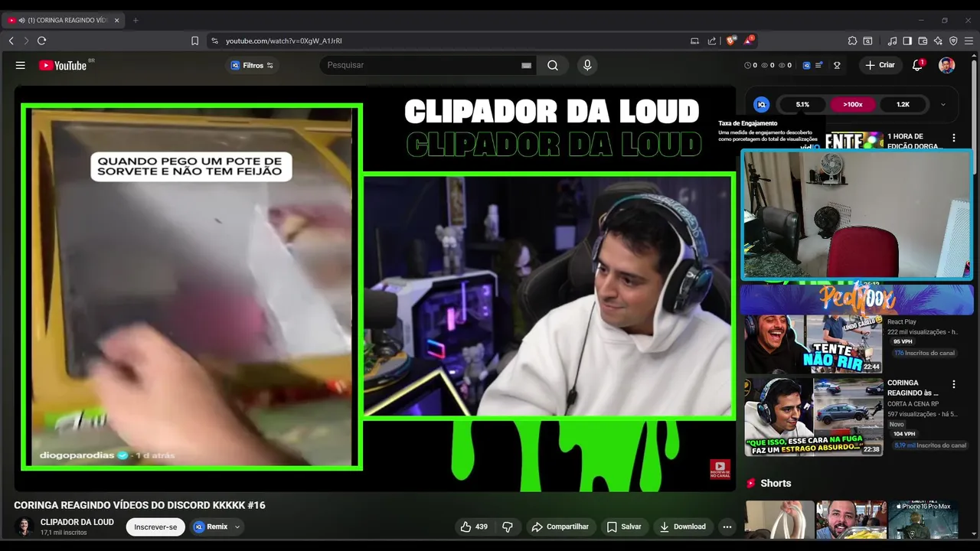This screenshot has width=980, height=551.
Task: Open CORINGA REAGINDO às suggested video title
Action: point(913,387)
